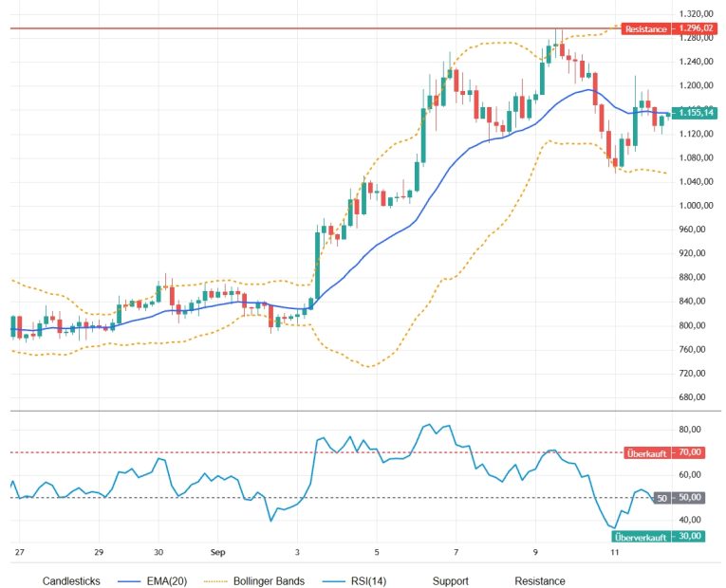
Task: Click the 1.240,00 price axis label
Action: (x=695, y=62)
